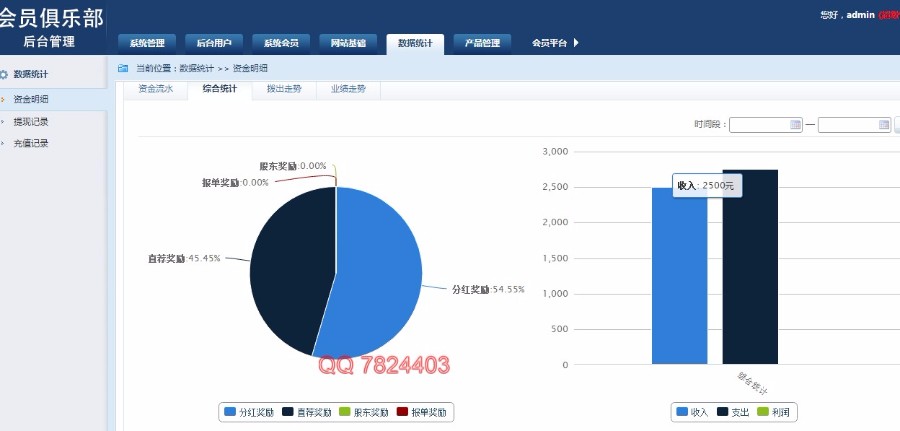Click the arrow bullet beside 资金明细
Image resolution: width=900 pixels, height=431 pixels.
3,99
